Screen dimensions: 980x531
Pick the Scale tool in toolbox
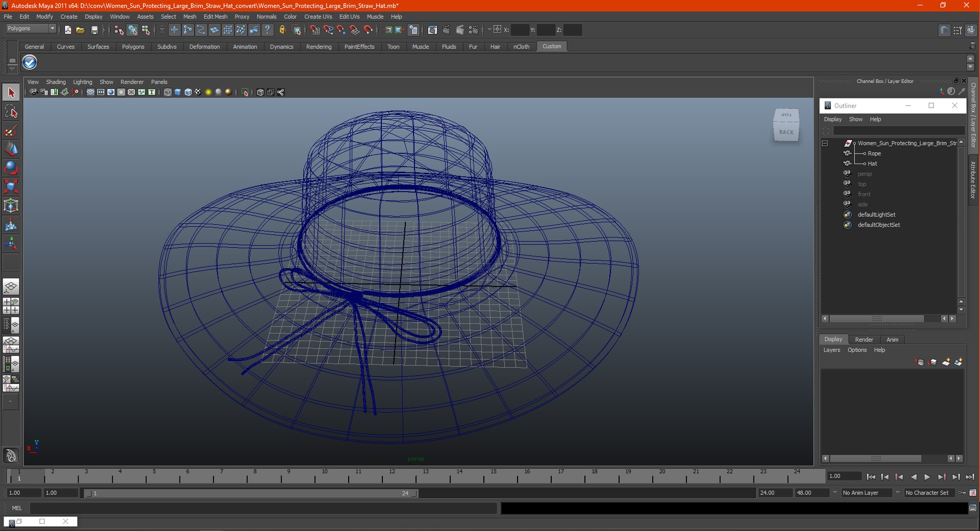click(x=11, y=186)
